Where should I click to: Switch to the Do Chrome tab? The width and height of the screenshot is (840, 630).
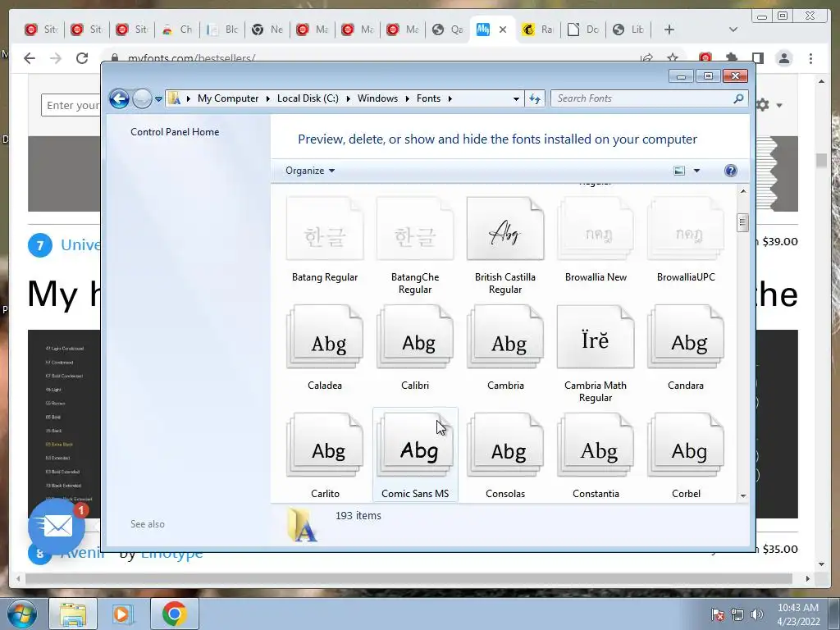tap(583, 30)
